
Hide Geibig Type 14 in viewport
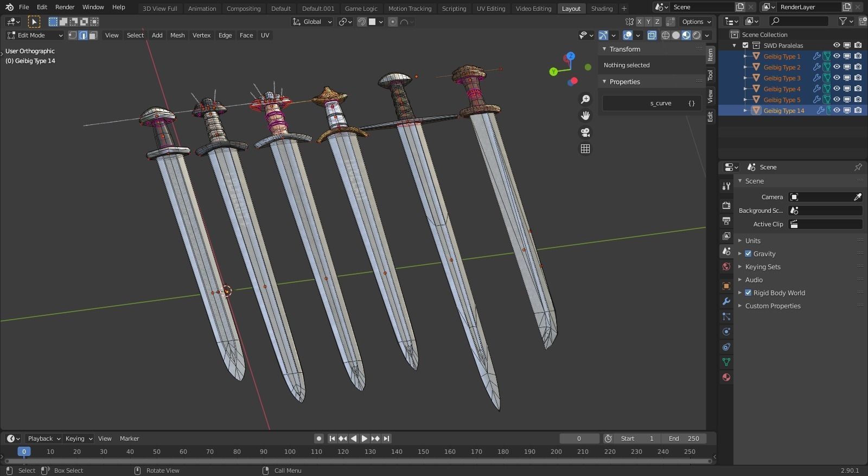(x=837, y=110)
